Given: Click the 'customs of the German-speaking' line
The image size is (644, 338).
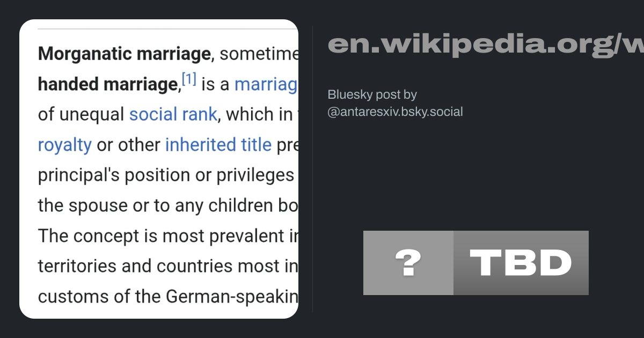Looking at the screenshot, I should [166, 296].
